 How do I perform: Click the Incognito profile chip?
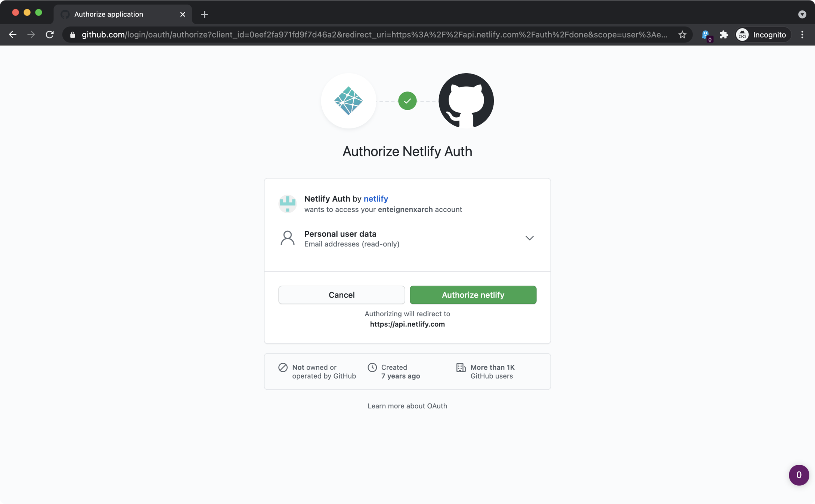coord(762,35)
